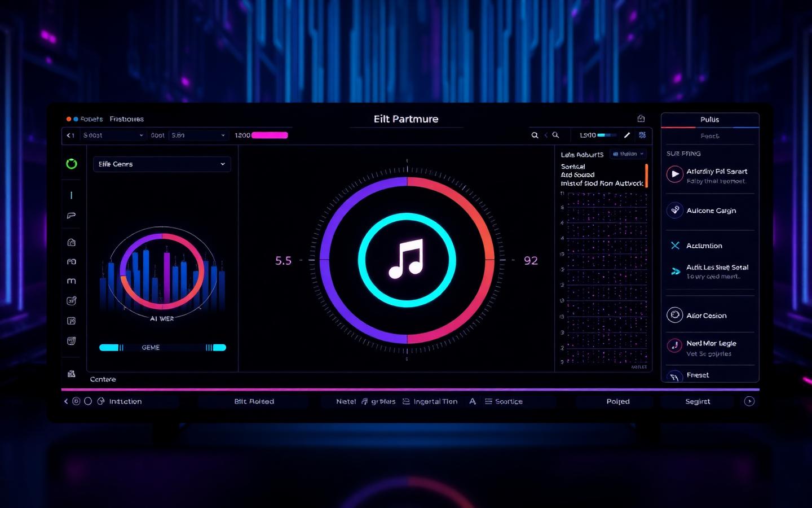
Task: Click the magenta bar next to 1200
Action: [x=270, y=135]
